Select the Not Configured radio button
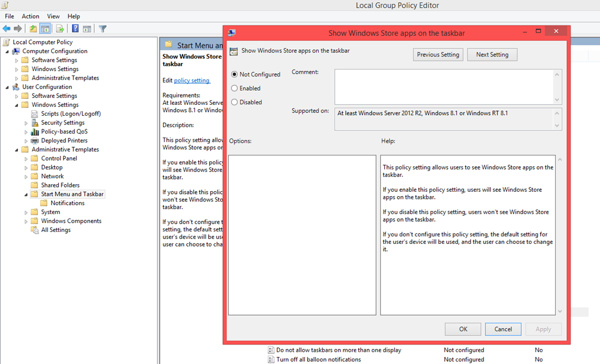The width and height of the screenshot is (600, 364). click(x=234, y=74)
